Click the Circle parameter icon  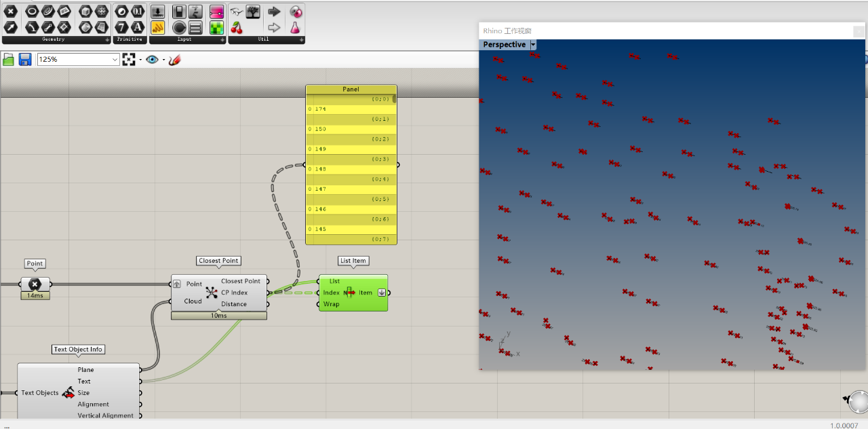pyautogui.click(x=31, y=12)
